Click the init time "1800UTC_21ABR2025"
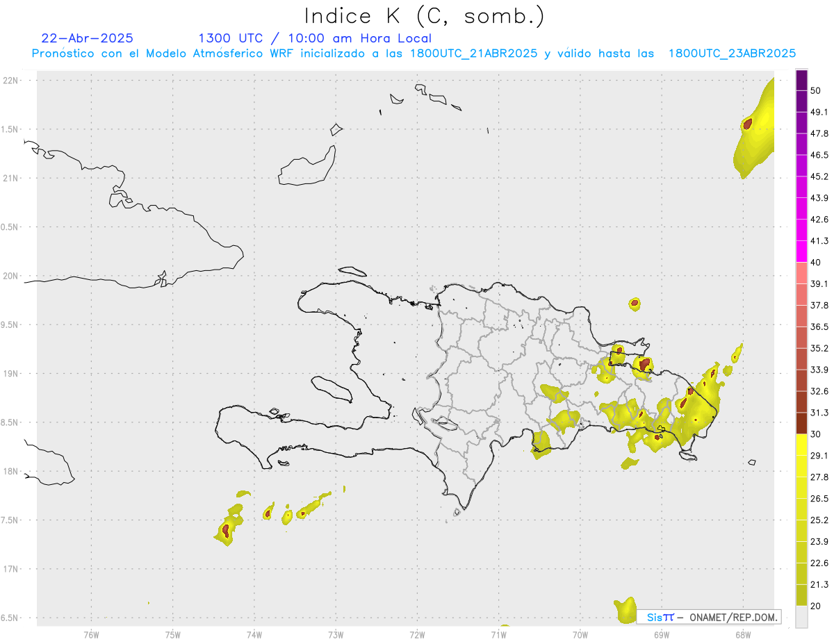 coord(473,53)
